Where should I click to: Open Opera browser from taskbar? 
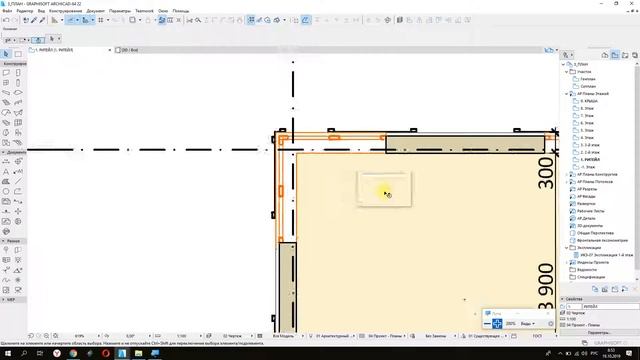[x=106, y=353]
